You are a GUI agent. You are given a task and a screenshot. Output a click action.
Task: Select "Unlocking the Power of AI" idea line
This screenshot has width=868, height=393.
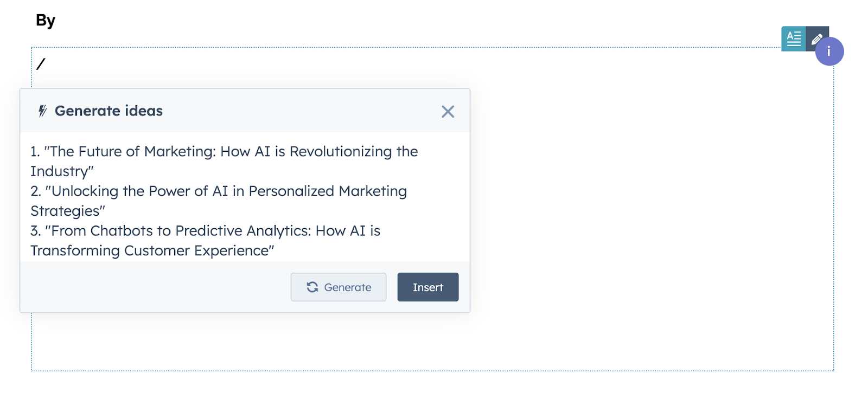tap(219, 191)
